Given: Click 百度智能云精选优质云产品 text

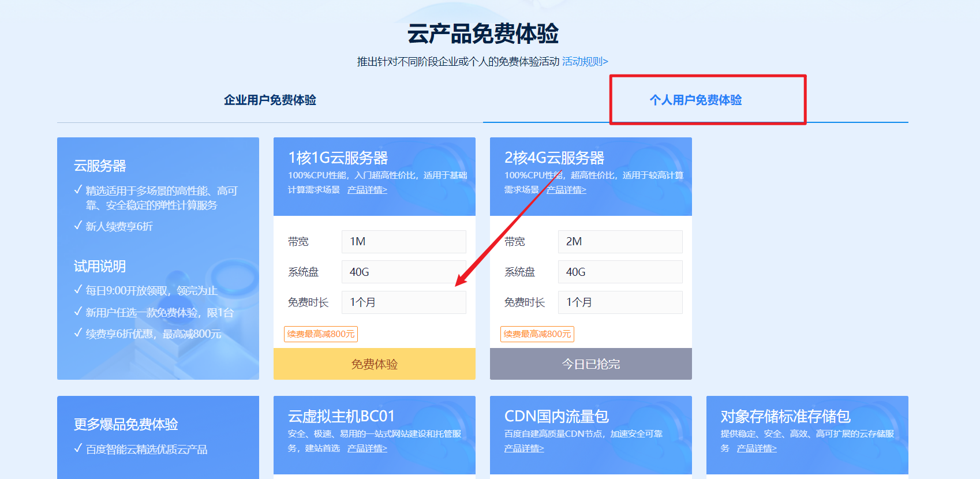Looking at the screenshot, I should [x=147, y=450].
